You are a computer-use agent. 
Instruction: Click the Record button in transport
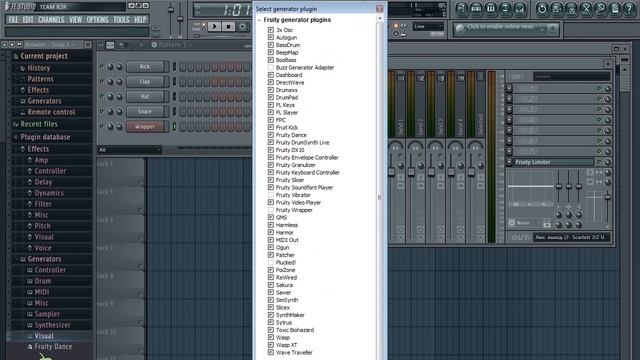242,27
